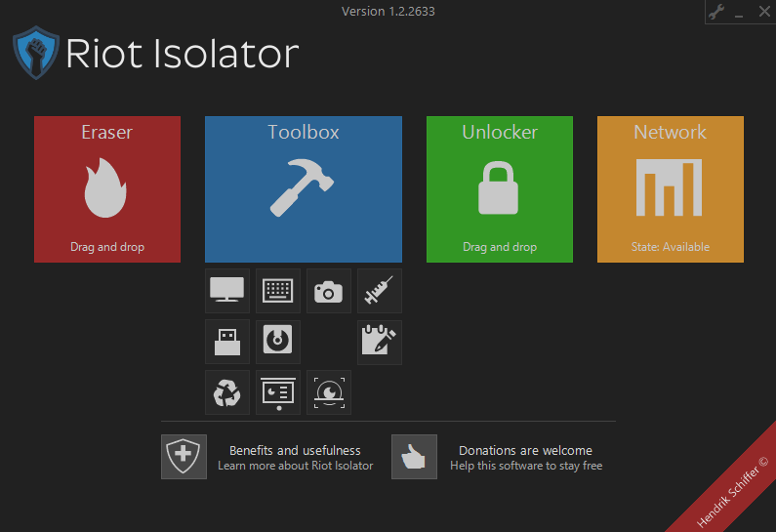Screen dimensions: 776x532
Task: Click the camera tool icon
Action: click(x=329, y=291)
